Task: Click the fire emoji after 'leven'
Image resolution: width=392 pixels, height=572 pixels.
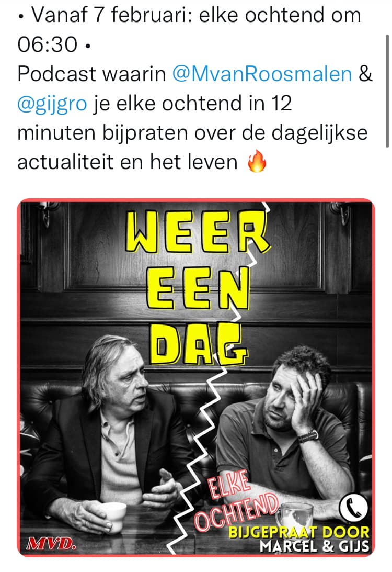Action: click(257, 161)
